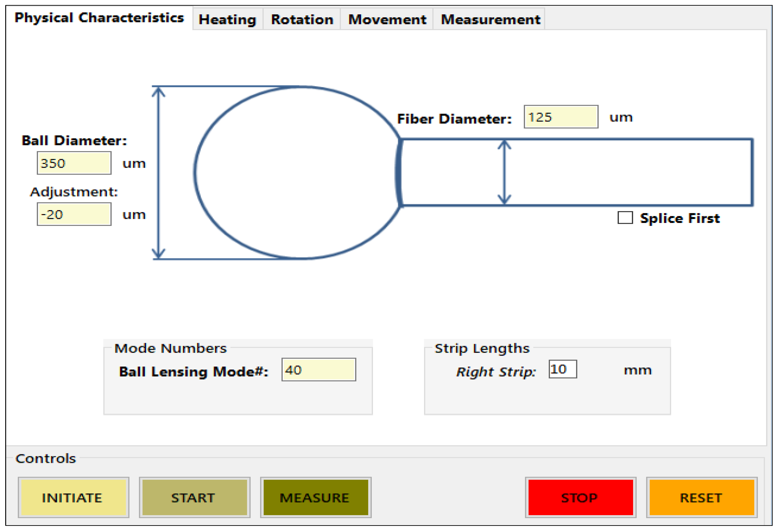This screenshot has height=532, width=779.
Task: Click the fiber diameter double arrow
Action: (504, 173)
